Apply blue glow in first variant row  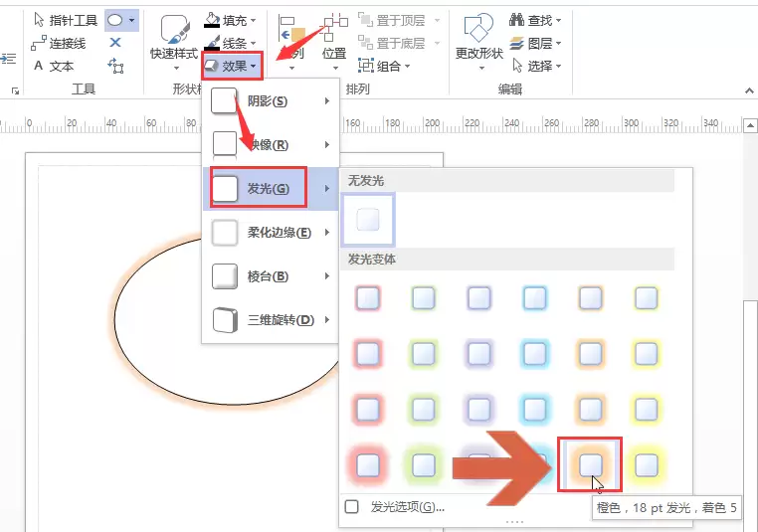click(534, 297)
